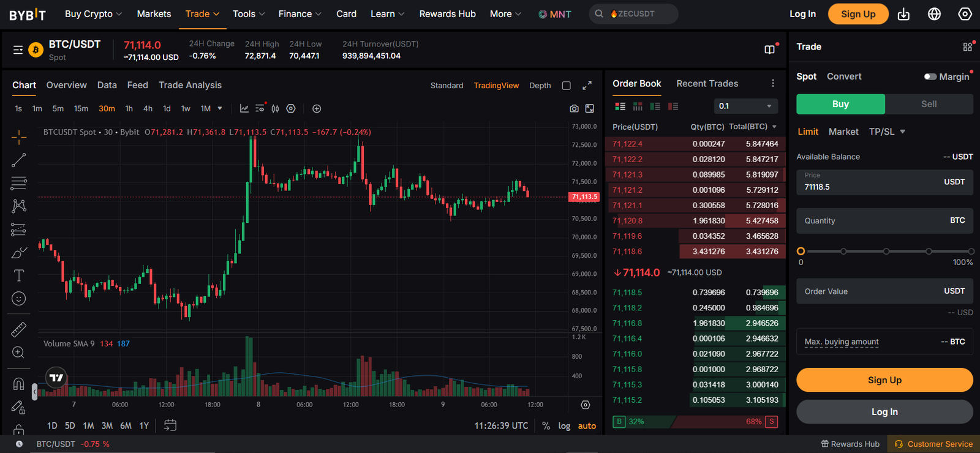Show both buys and sells in order book
Viewport: 980px width, 453px height.
620,106
